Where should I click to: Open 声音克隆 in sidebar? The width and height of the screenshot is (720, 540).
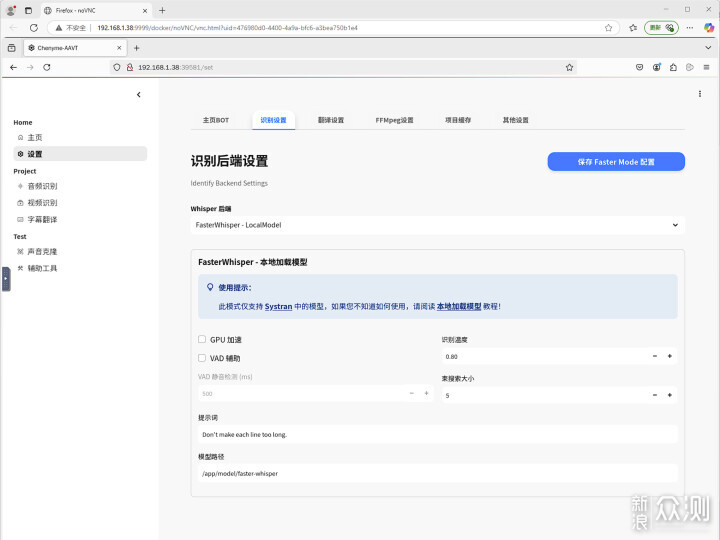80,252
